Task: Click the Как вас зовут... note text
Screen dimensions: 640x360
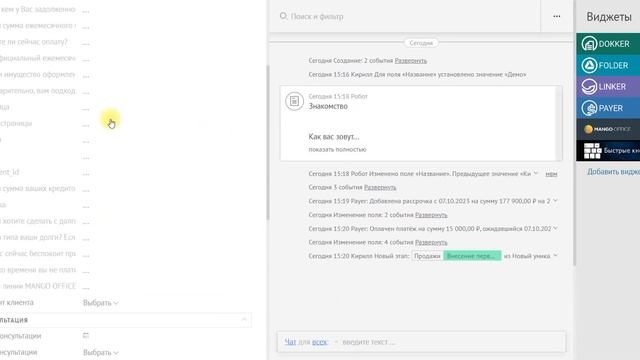Action: [334, 137]
